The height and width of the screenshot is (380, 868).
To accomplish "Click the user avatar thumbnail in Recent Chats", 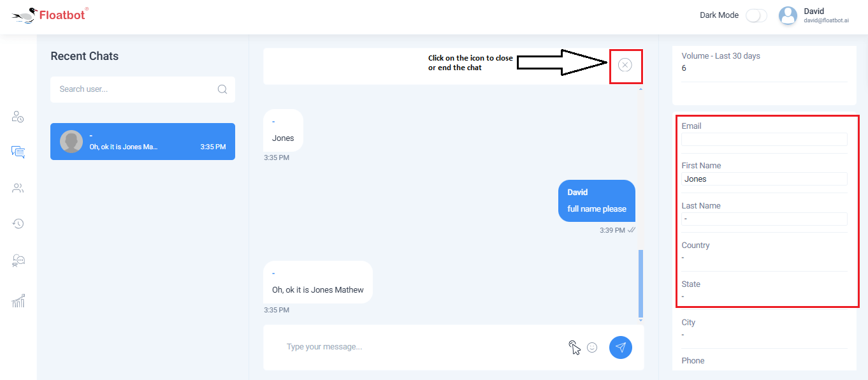I will (x=71, y=141).
